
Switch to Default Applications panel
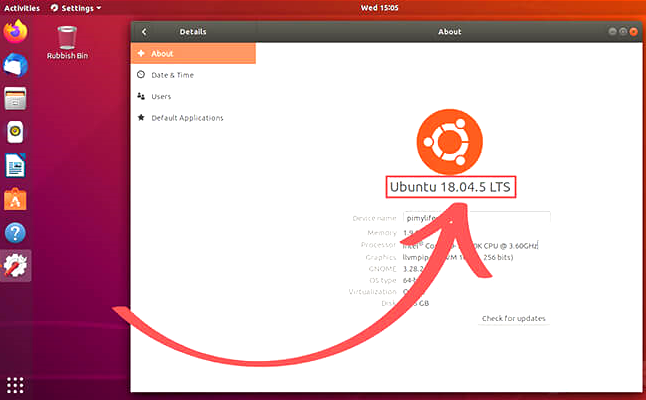click(193, 117)
